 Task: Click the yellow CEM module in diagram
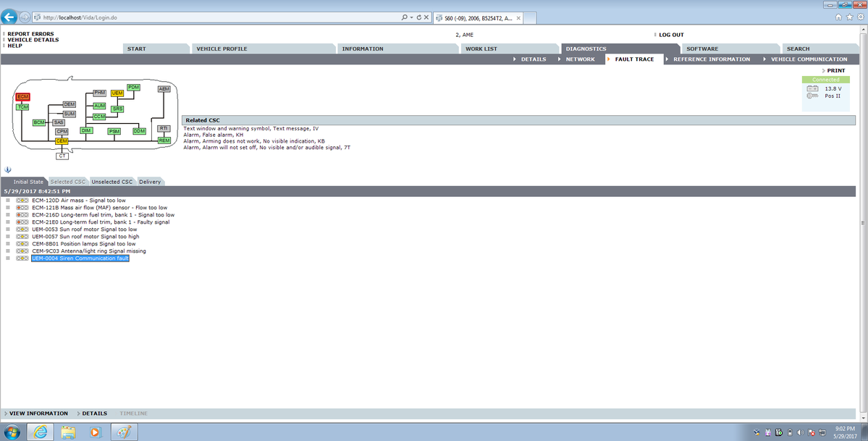click(62, 141)
